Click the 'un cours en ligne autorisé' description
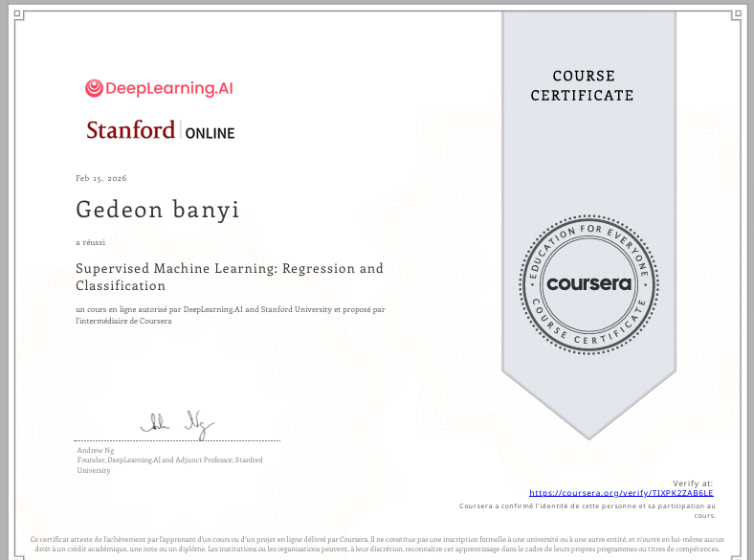The image size is (754, 560). tap(231, 315)
